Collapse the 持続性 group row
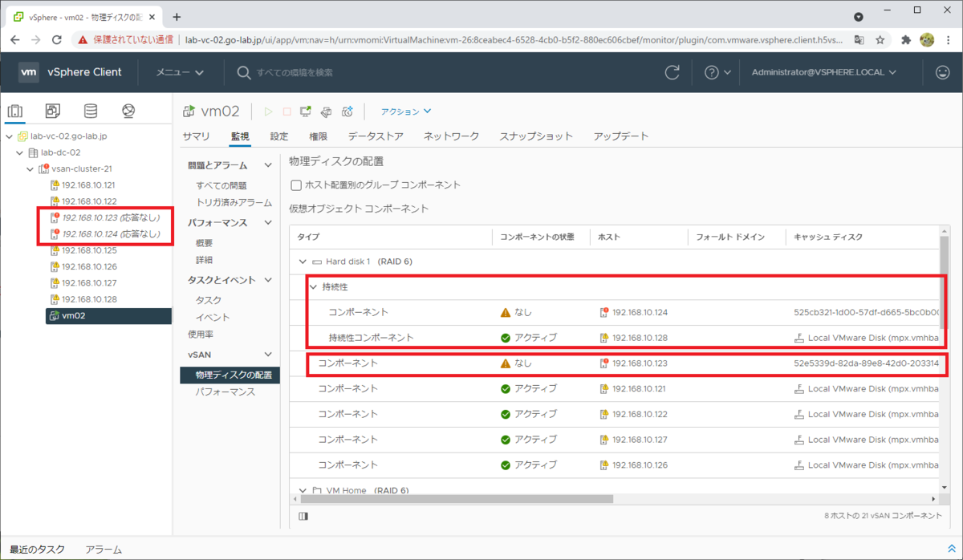 point(314,286)
